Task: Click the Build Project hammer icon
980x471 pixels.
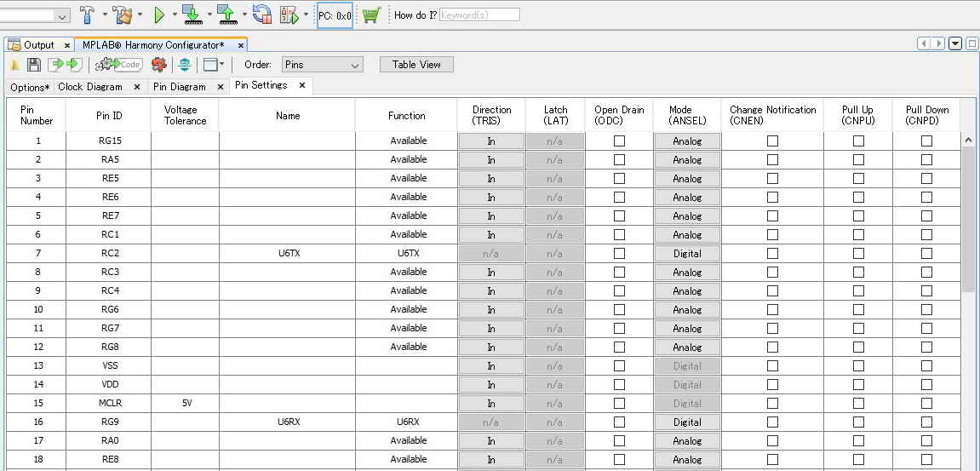Action: coord(87,15)
